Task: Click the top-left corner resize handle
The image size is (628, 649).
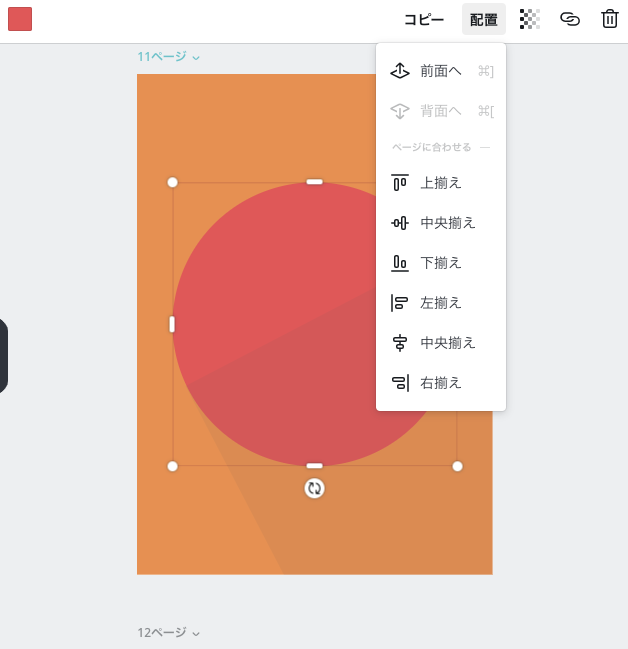Action: [172, 182]
